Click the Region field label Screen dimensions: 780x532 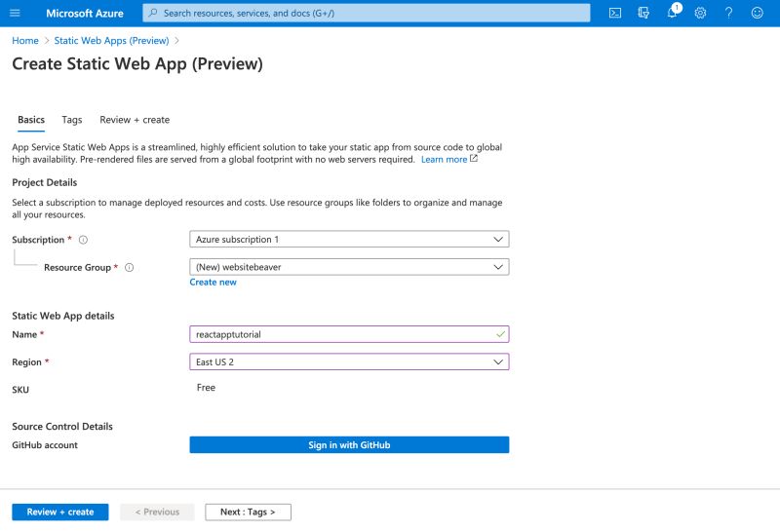click(x=27, y=362)
